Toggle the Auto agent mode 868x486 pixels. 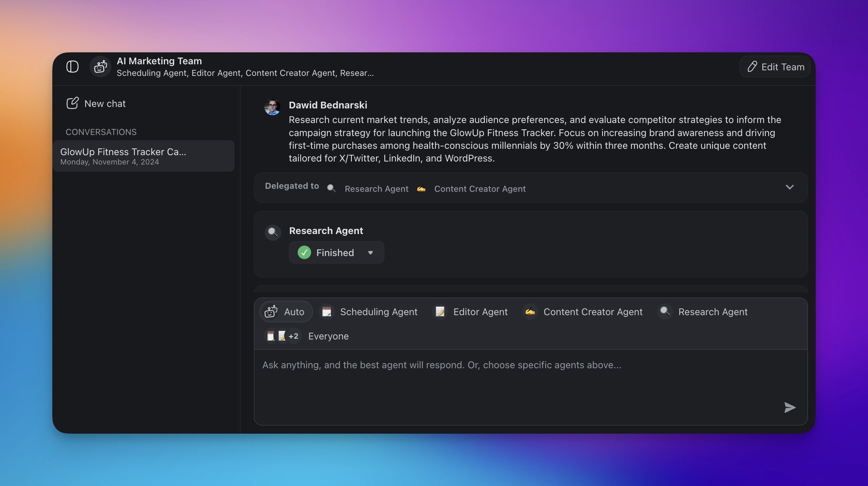click(286, 311)
